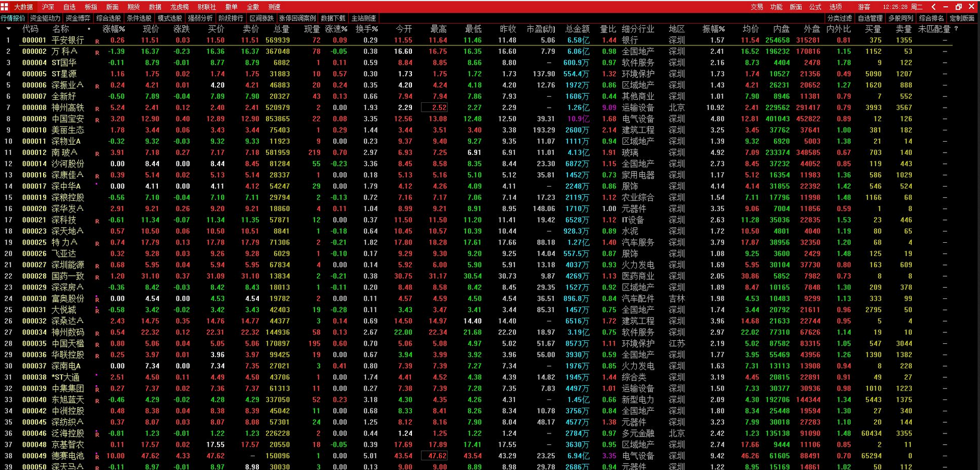Viewport: 980px width, 470px height.
Task: Click the back arrow icon beside the clock
Action: coord(933,7)
